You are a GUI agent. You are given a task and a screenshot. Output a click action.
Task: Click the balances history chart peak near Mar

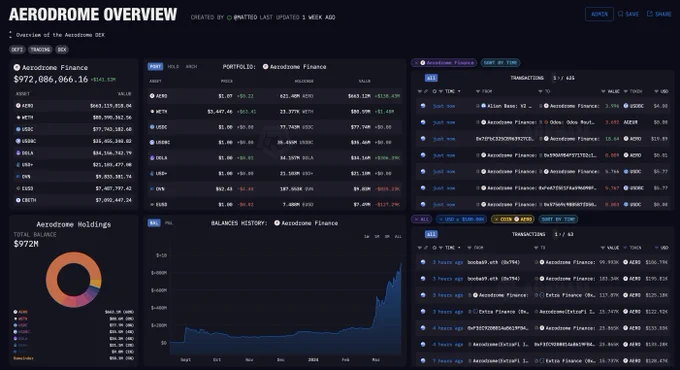coord(401,264)
